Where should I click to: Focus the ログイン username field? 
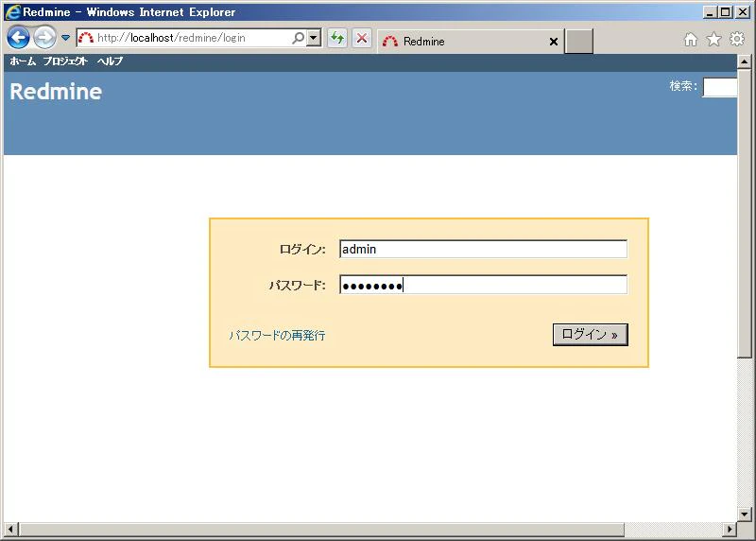483,249
